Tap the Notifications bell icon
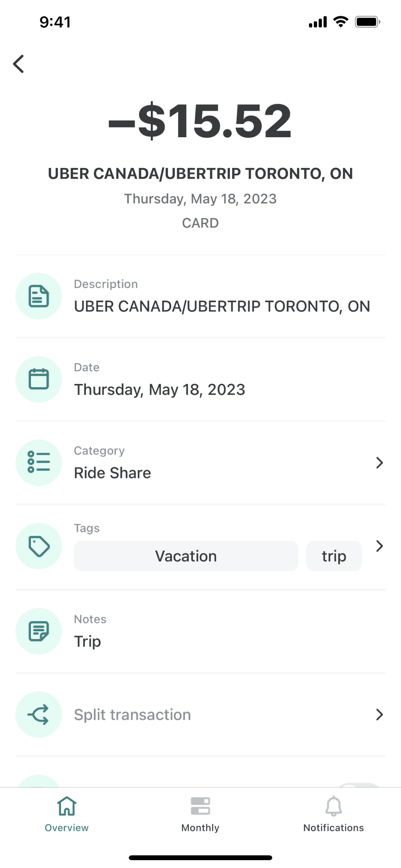This screenshot has width=401, height=868. coord(333,806)
